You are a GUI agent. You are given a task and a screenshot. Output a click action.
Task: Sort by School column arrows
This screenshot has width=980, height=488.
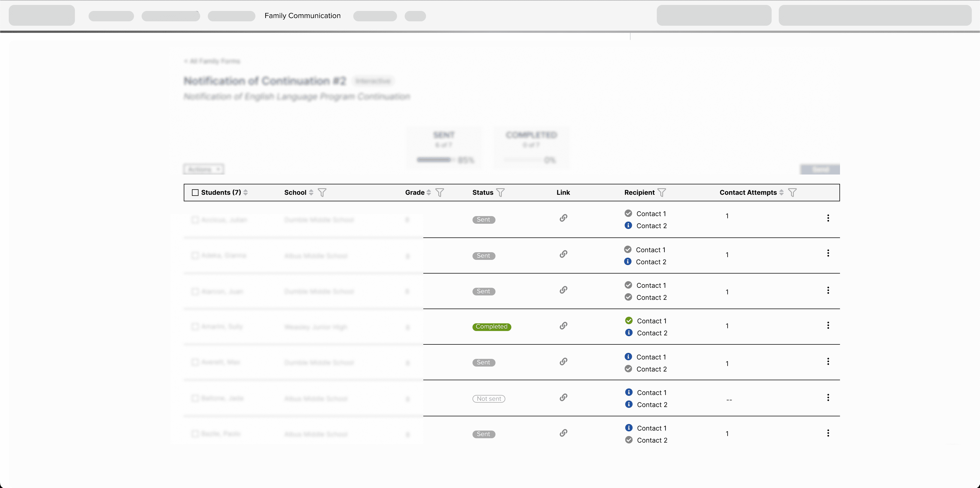(311, 193)
